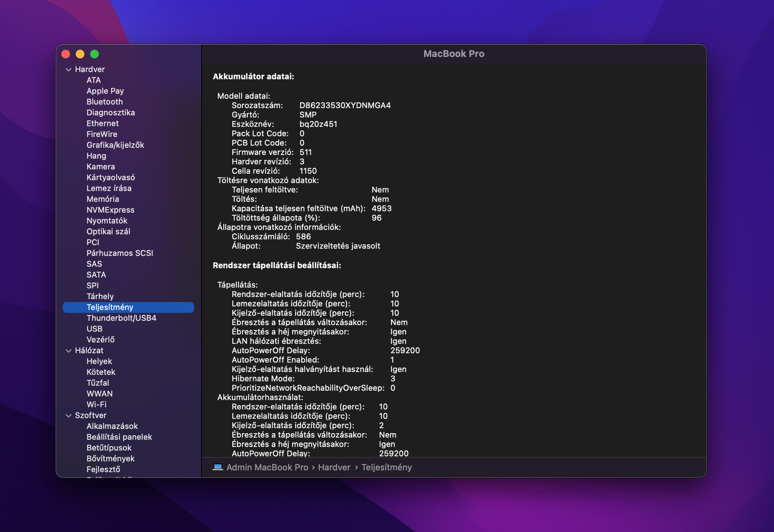This screenshot has width=774, height=532.
Task: Click the charge percentage value 96
Action: pos(376,218)
